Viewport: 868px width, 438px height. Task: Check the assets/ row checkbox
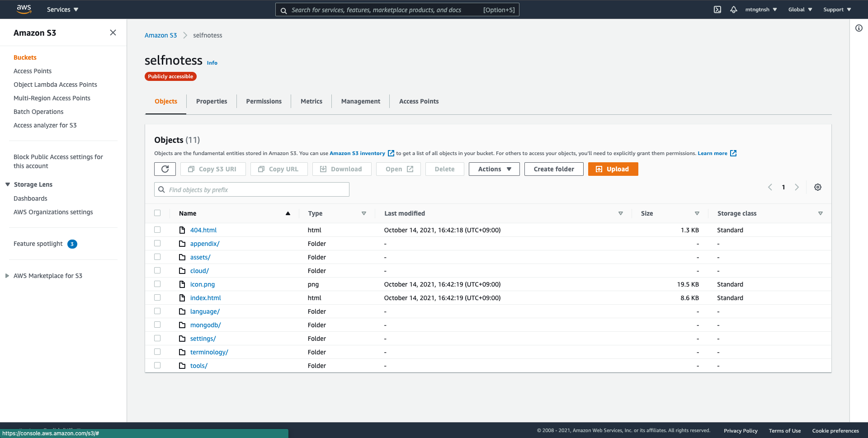[x=157, y=257]
